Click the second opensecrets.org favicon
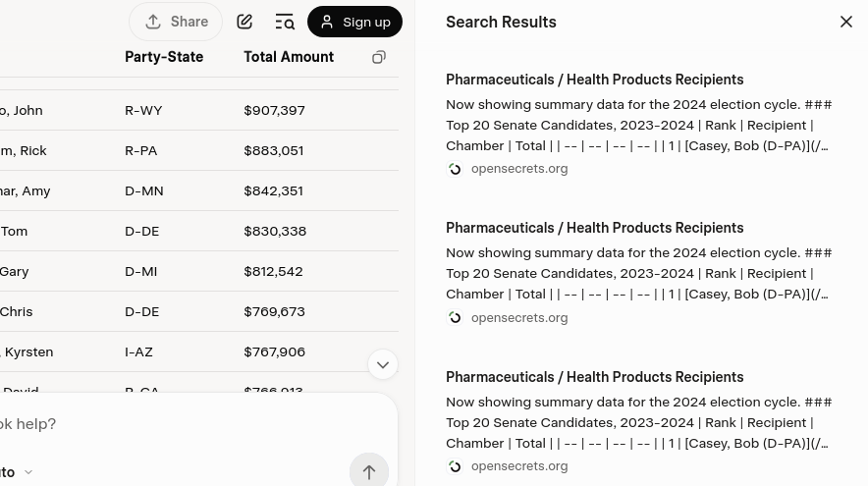 455,318
